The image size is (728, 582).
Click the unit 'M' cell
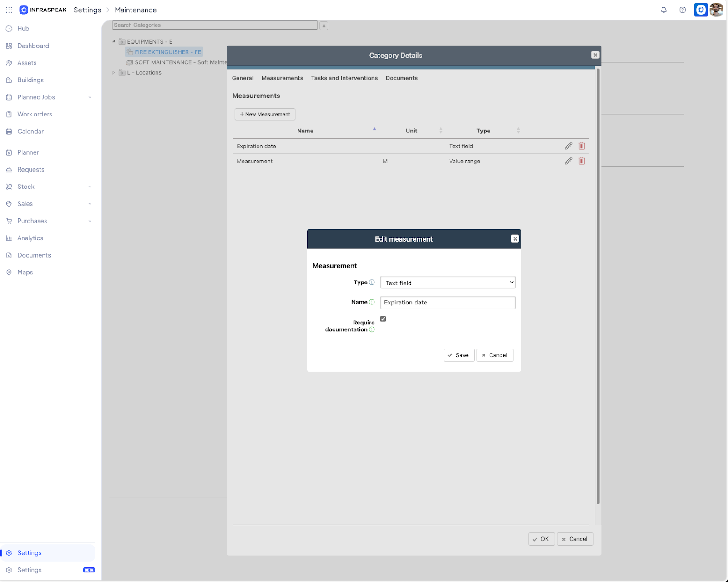(385, 161)
